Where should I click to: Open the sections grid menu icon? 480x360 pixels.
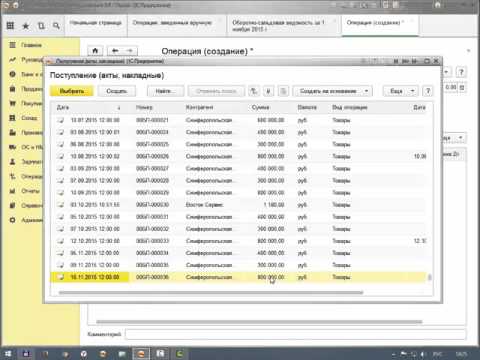(x=10, y=26)
